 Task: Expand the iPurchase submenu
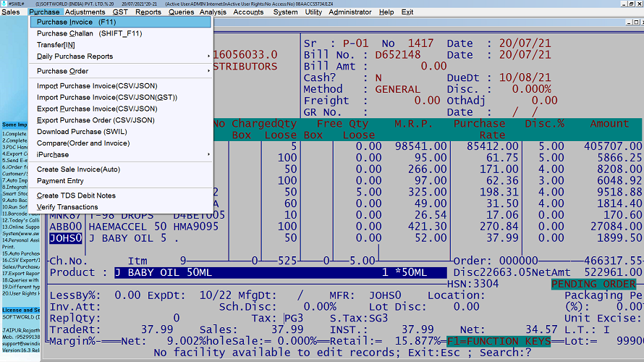pyautogui.click(x=53, y=155)
